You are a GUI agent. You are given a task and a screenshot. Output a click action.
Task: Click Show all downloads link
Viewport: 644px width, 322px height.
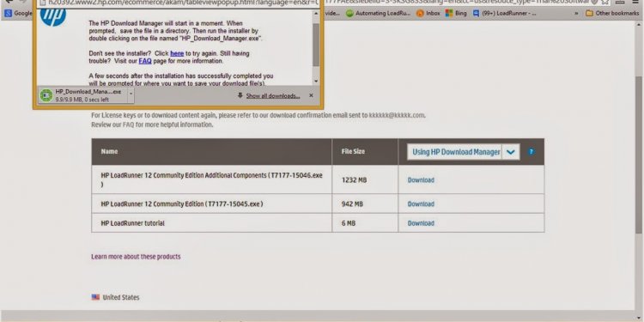click(x=273, y=95)
